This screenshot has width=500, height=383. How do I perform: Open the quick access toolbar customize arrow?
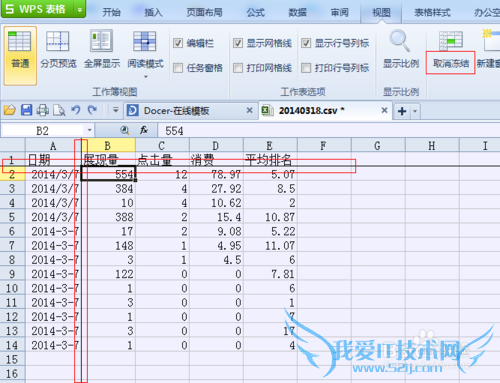(x=116, y=110)
